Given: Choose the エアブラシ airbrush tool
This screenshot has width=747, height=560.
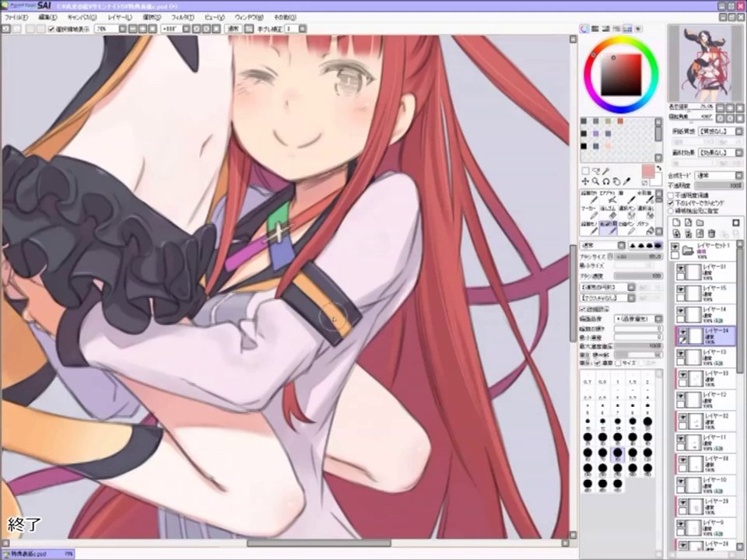Looking at the screenshot, I should [x=608, y=197].
